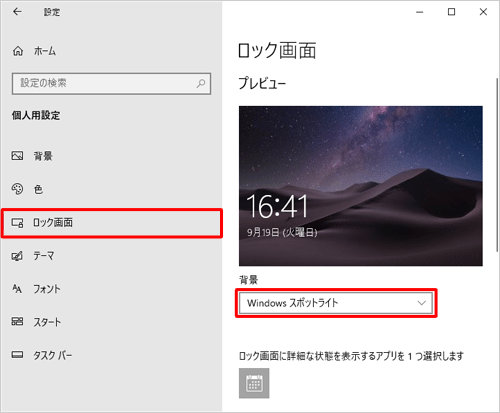The image size is (500, 413).
Task: Click the 9月19日 (火曜日) date text
Action: click(x=282, y=232)
